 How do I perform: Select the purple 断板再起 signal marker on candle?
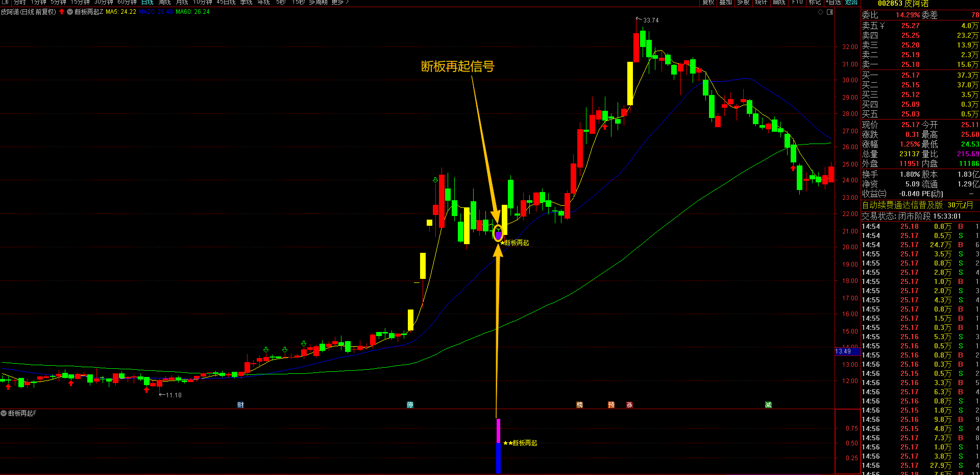(498, 234)
